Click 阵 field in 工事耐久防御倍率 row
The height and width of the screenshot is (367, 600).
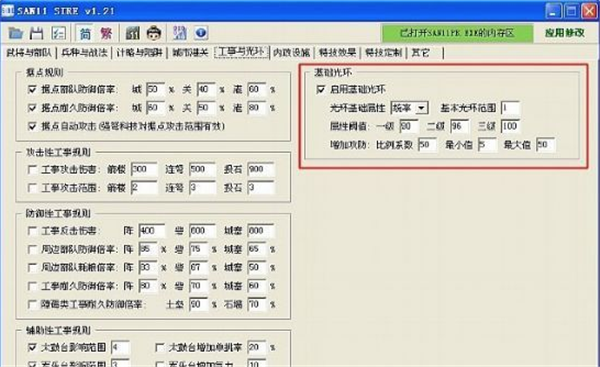(148, 286)
